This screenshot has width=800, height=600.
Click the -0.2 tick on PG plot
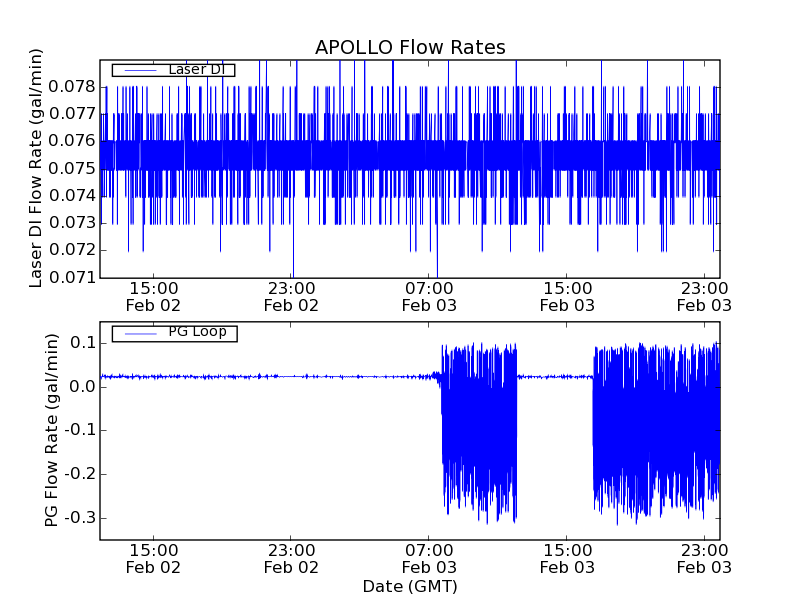pyautogui.click(x=79, y=474)
